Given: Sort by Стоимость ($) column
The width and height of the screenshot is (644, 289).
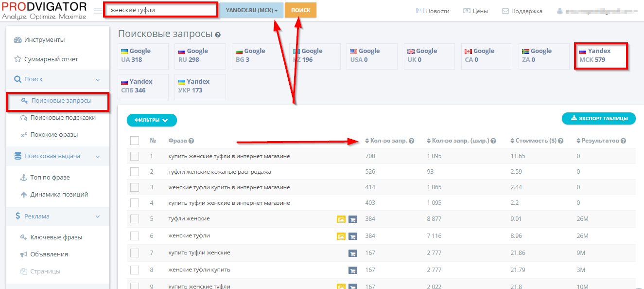Looking at the screenshot, I should (x=533, y=141).
